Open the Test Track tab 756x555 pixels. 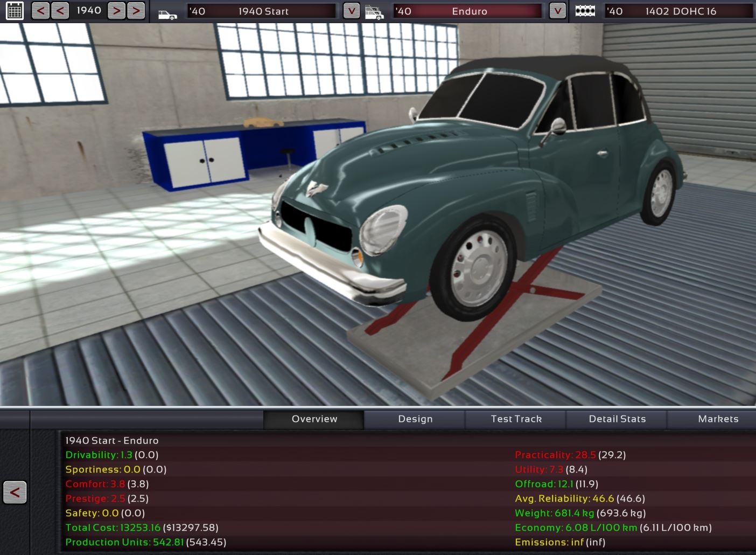516,419
